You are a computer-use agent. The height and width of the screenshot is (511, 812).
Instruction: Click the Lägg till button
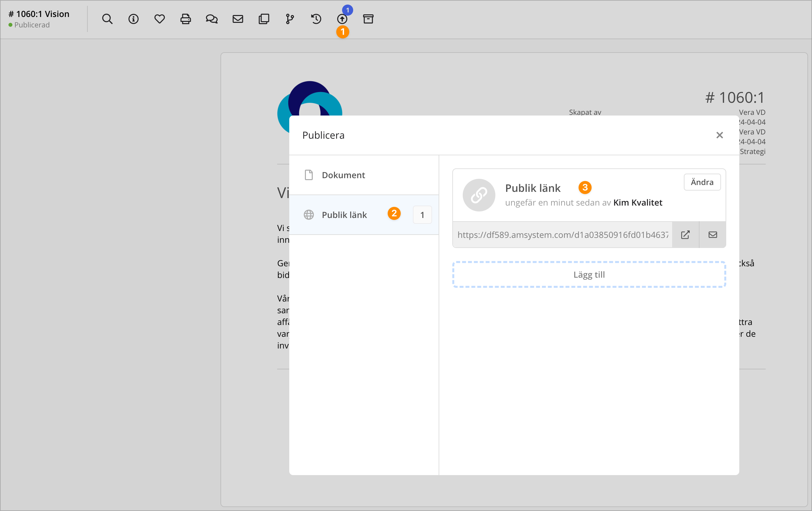(x=589, y=274)
